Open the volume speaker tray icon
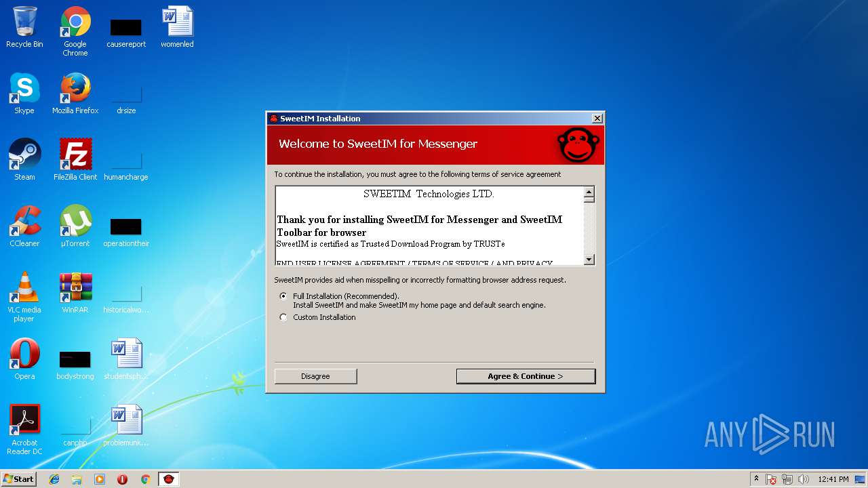This screenshot has width=868, height=488. 803,479
